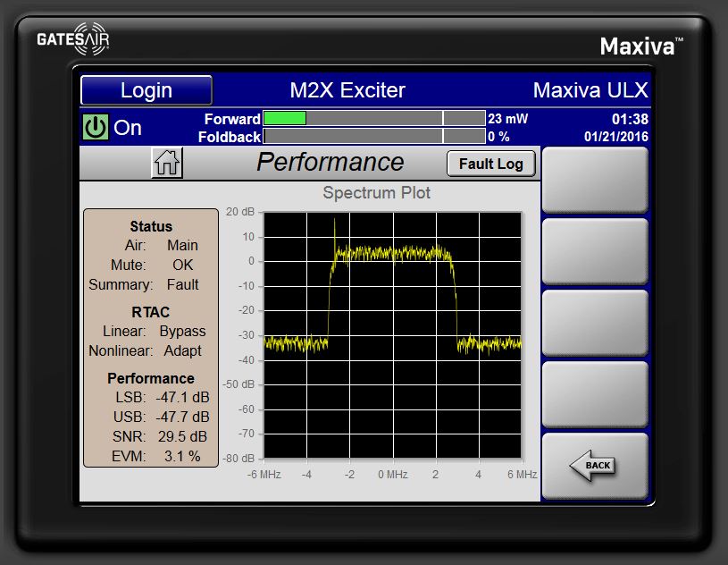Click the 0 MHz axis label
Screen dimensions: 728x565
coord(393,475)
